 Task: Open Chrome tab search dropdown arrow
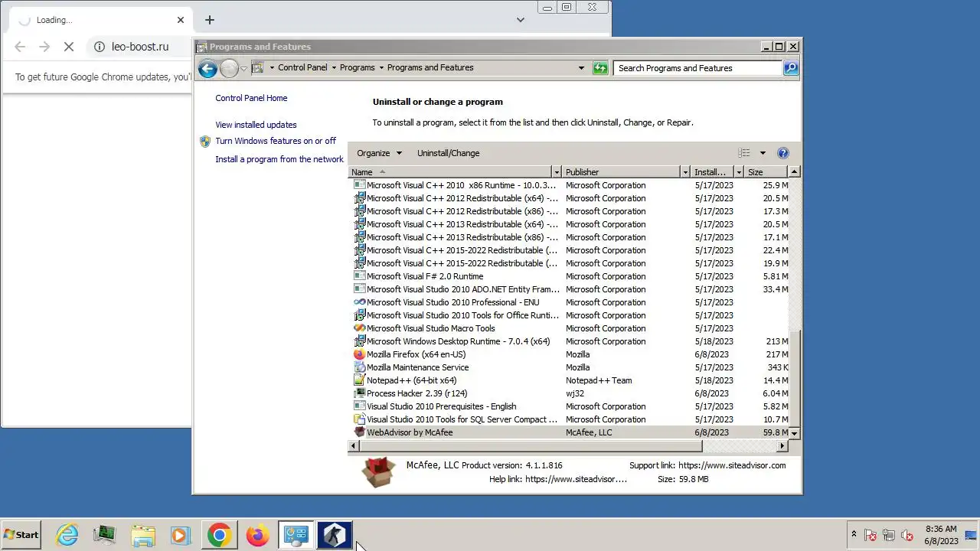[x=521, y=20]
